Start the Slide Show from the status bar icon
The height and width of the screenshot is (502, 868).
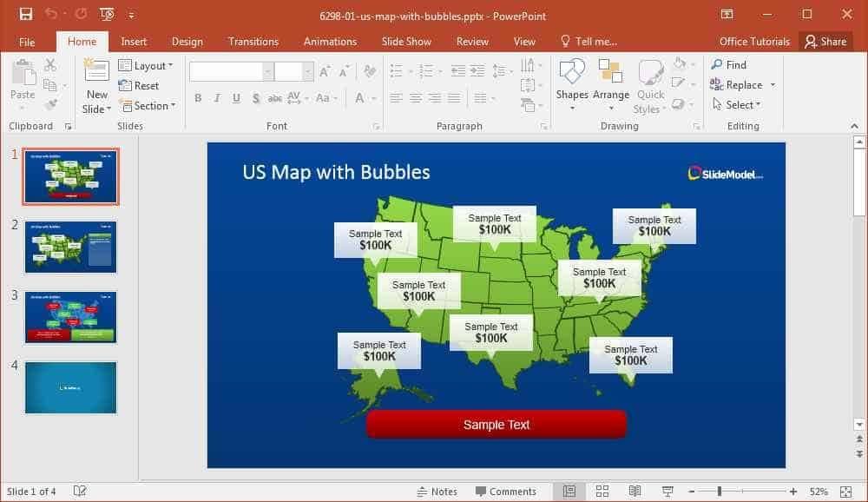667,491
